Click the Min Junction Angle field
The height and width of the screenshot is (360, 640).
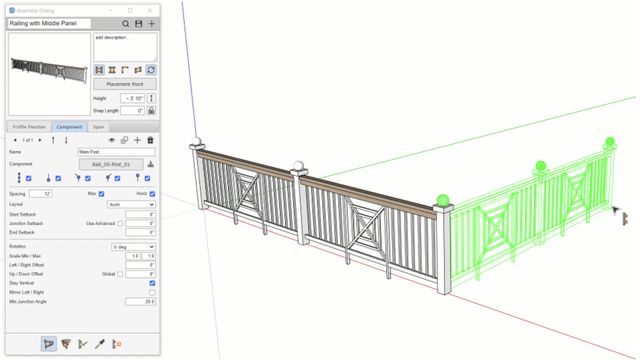[x=140, y=302]
